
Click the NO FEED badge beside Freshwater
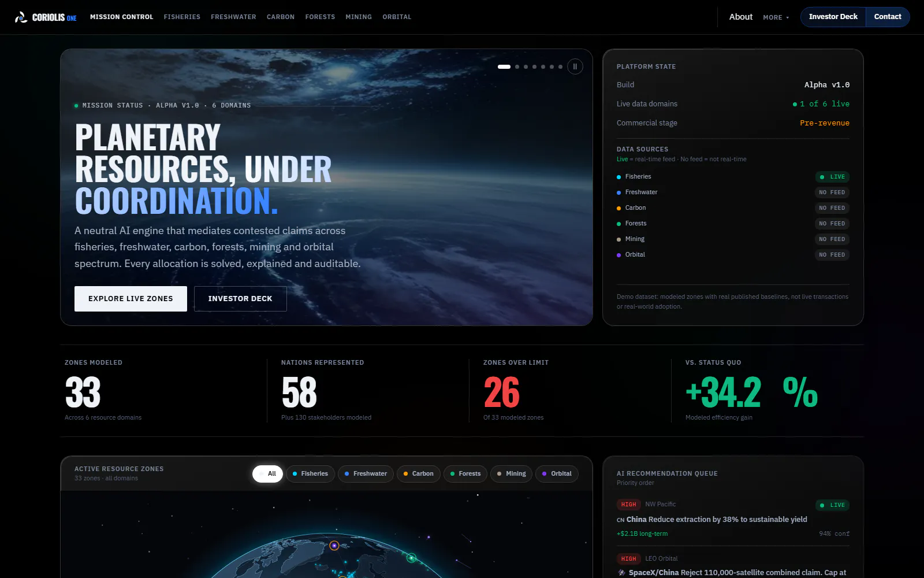(832, 192)
